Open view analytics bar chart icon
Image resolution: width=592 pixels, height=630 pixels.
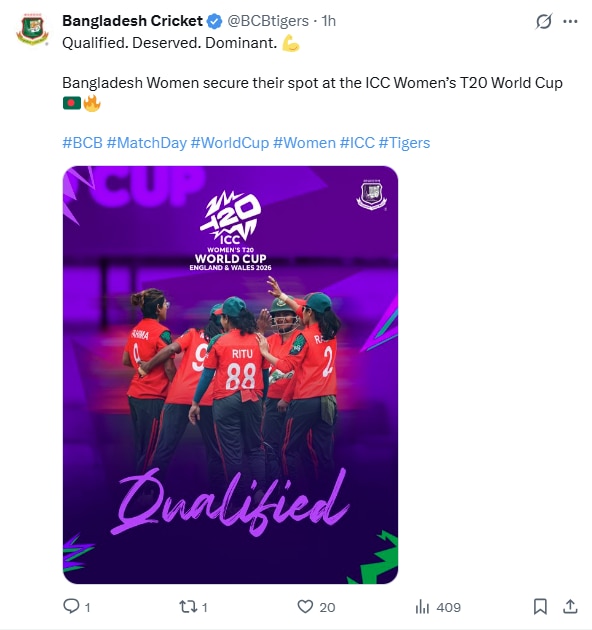[x=422, y=606]
